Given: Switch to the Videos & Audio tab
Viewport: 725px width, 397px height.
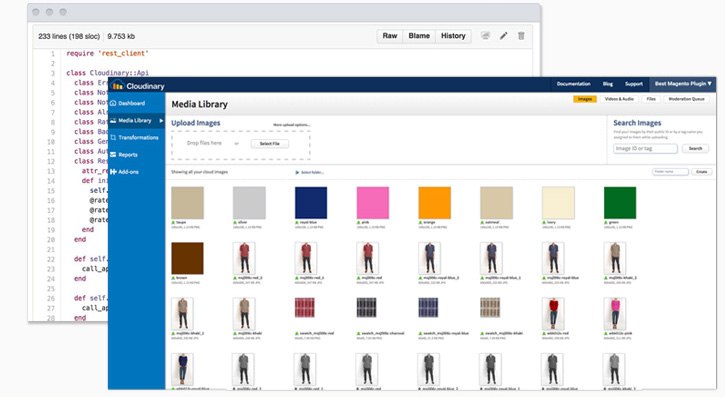Looking at the screenshot, I should (x=619, y=99).
